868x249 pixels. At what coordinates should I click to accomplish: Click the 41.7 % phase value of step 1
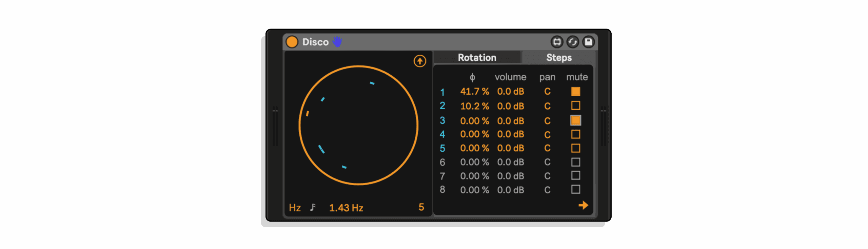coord(474,91)
